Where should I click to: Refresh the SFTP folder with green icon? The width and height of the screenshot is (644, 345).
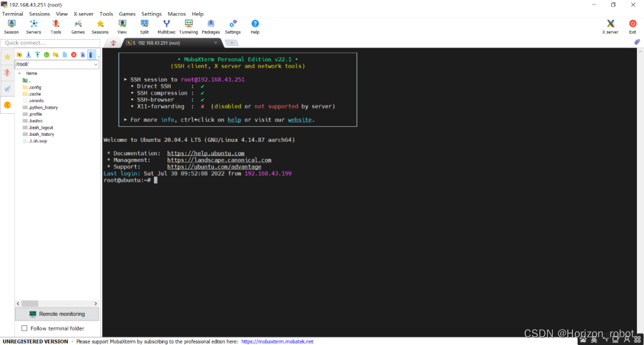point(47,55)
